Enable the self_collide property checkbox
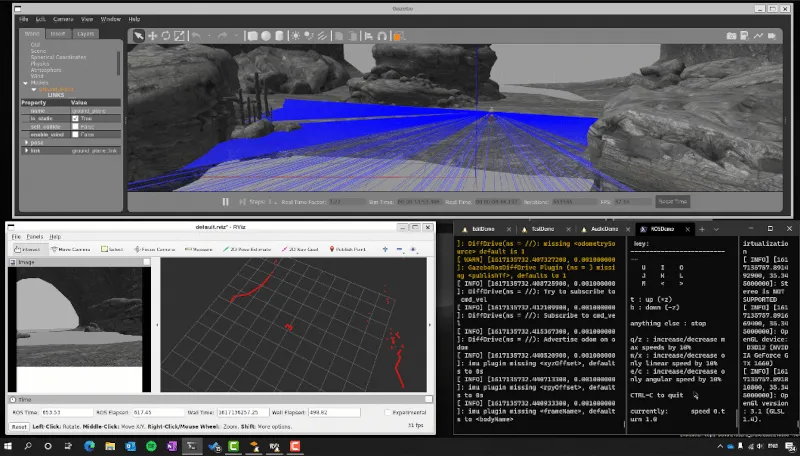This screenshot has width=800, height=456. (76, 126)
